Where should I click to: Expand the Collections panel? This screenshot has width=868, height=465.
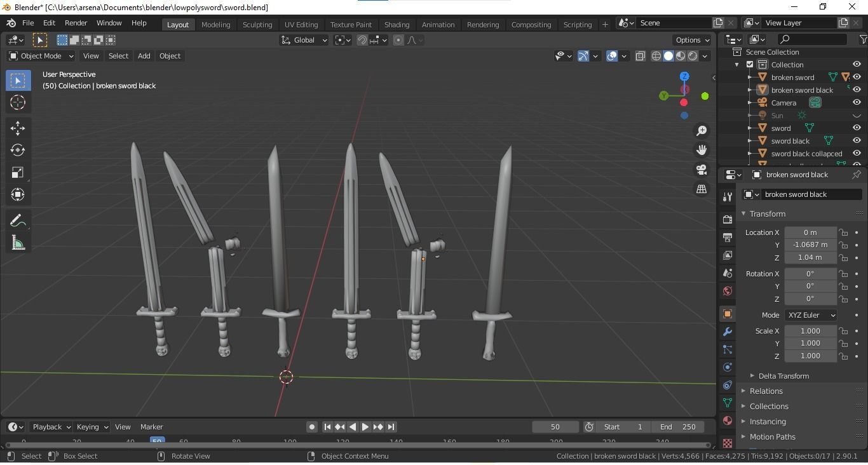point(769,406)
